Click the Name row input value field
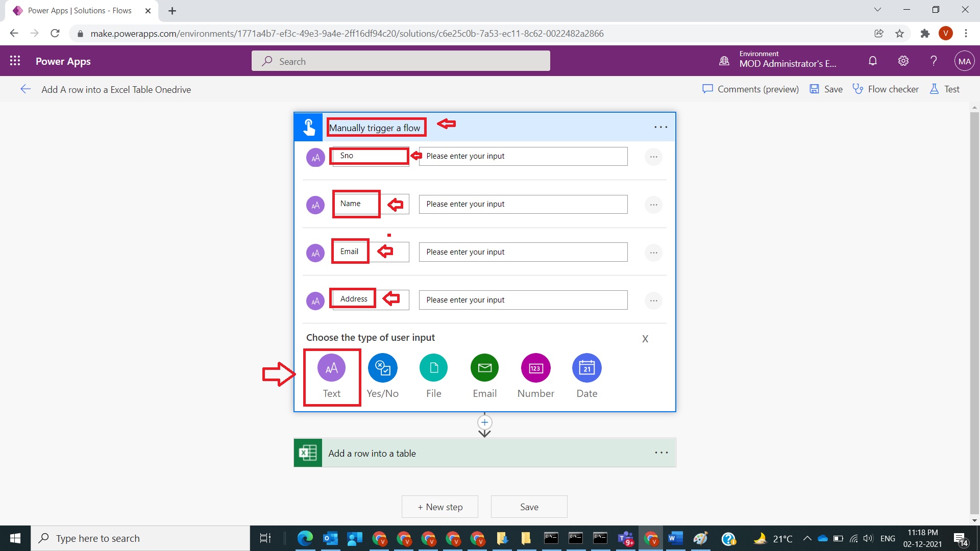The height and width of the screenshot is (551, 980). 523,204
